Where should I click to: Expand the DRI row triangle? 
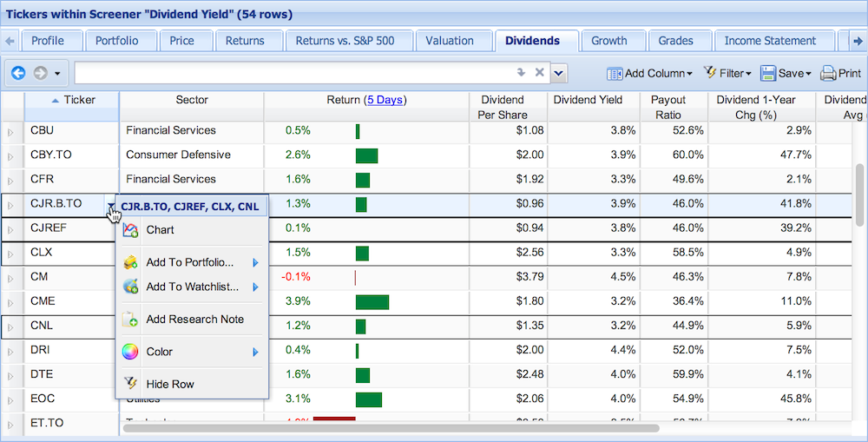tap(10, 352)
